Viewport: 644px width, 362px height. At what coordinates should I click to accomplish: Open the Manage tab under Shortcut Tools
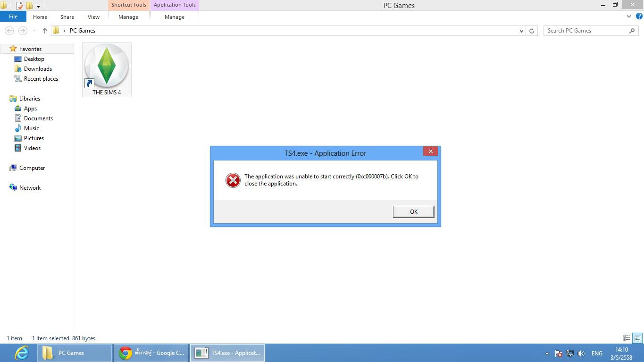pyautogui.click(x=128, y=17)
